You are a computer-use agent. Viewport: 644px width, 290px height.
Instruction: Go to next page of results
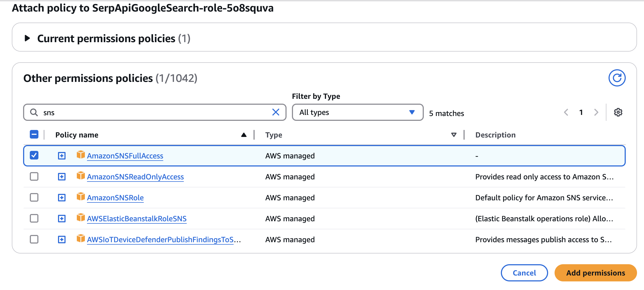[596, 112]
